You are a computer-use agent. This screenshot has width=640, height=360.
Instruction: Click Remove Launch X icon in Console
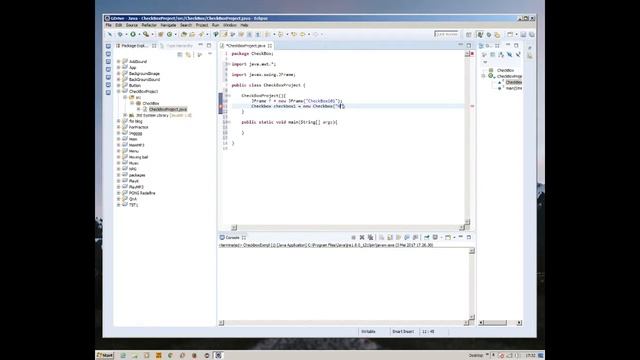tap(362, 237)
